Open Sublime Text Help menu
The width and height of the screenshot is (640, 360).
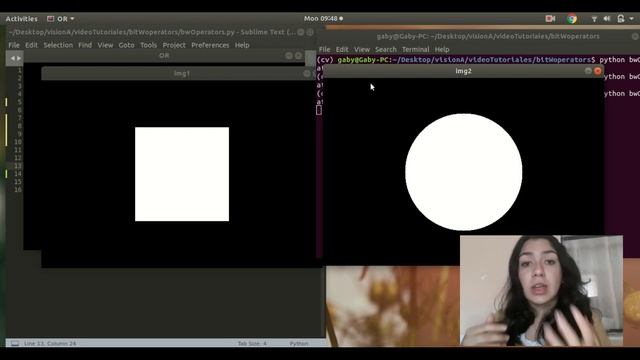242,45
